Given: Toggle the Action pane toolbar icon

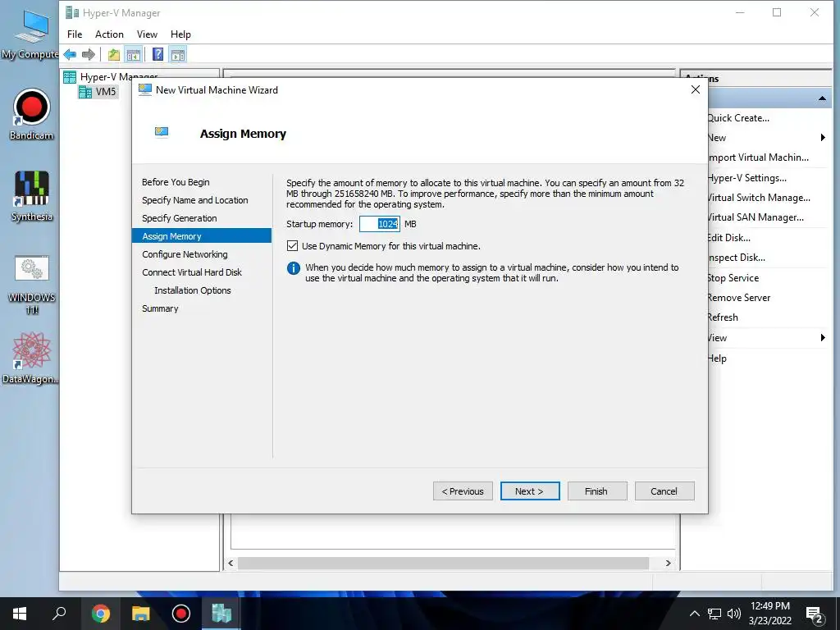Looking at the screenshot, I should point(178,54).
